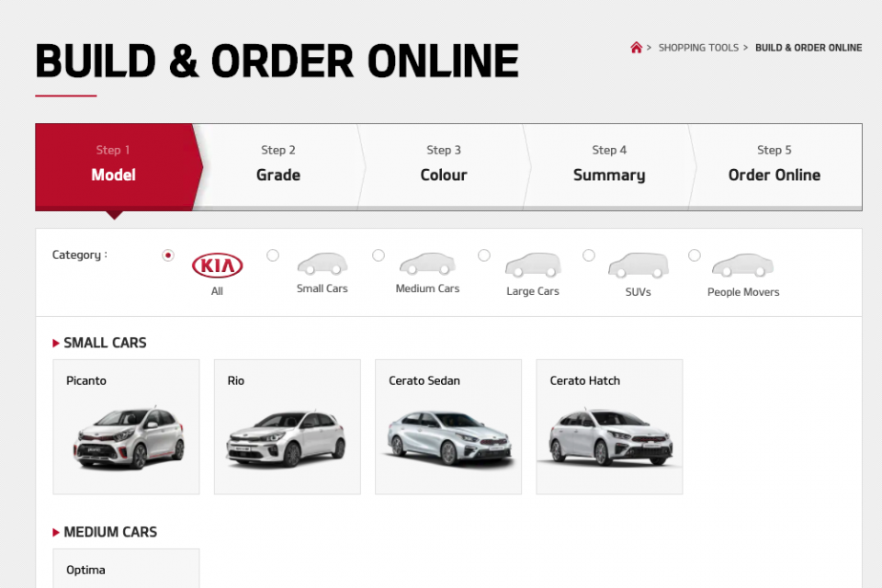Click the Medium Cars silhouette icon
Image resolution: width=882 pixels, height=588 pixels.
[427, 264]
